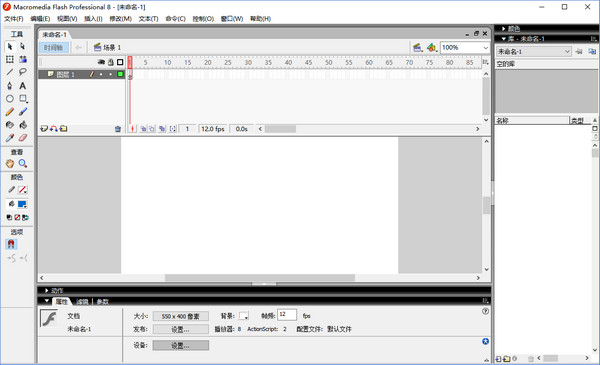This screenshot has height=365, width=600.
Task: Open the 窗口(W) menu
Action: point(232,19)
